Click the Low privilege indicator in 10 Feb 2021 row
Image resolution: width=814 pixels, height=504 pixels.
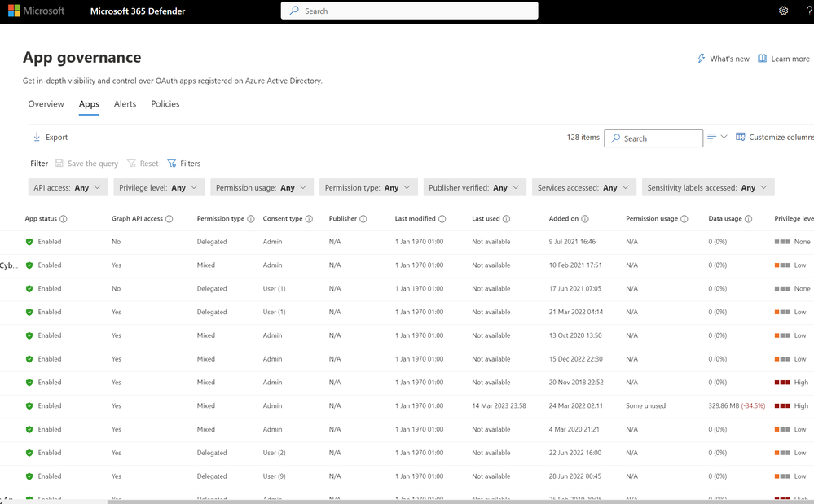point(790,265)
